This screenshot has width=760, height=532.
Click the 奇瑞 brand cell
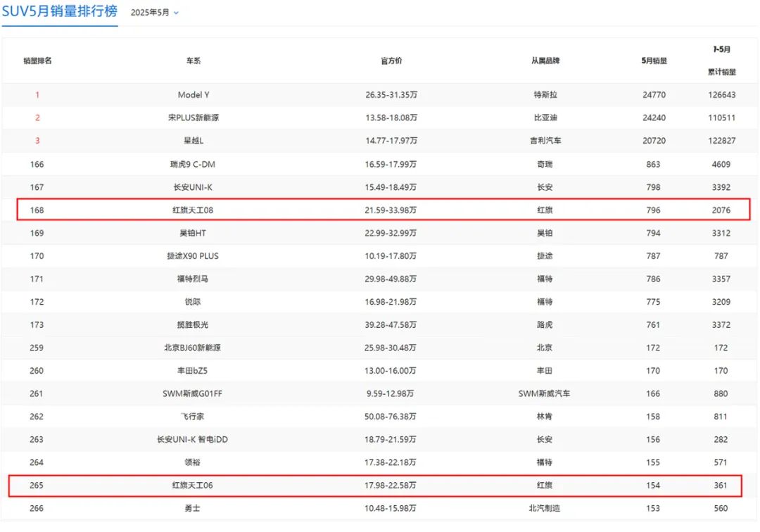pos(545,164)
